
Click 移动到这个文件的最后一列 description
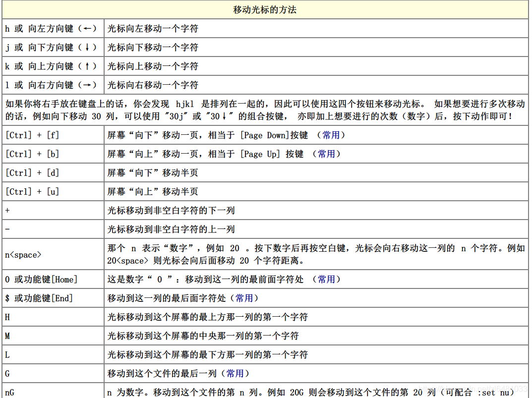tap(178, 374)
